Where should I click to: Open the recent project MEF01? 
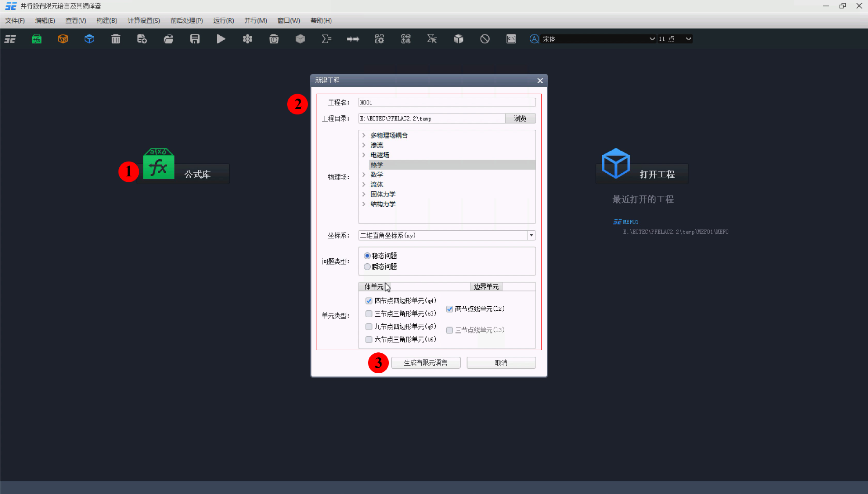tap(630, 222)
